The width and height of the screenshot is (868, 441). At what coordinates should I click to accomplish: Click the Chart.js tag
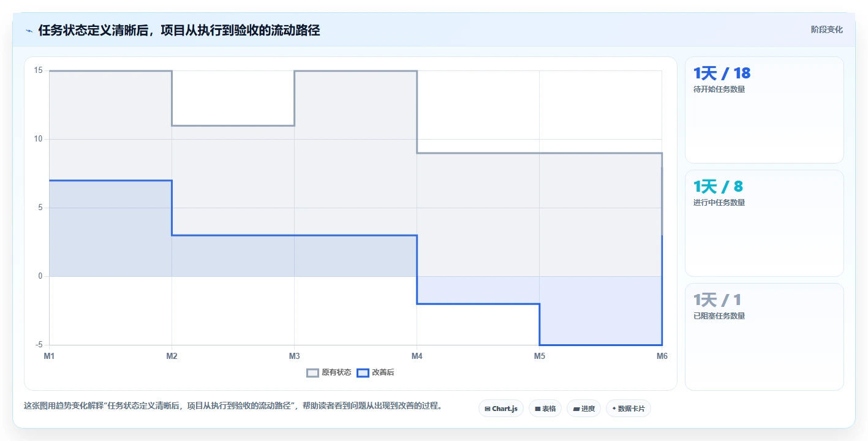[500, 409]
